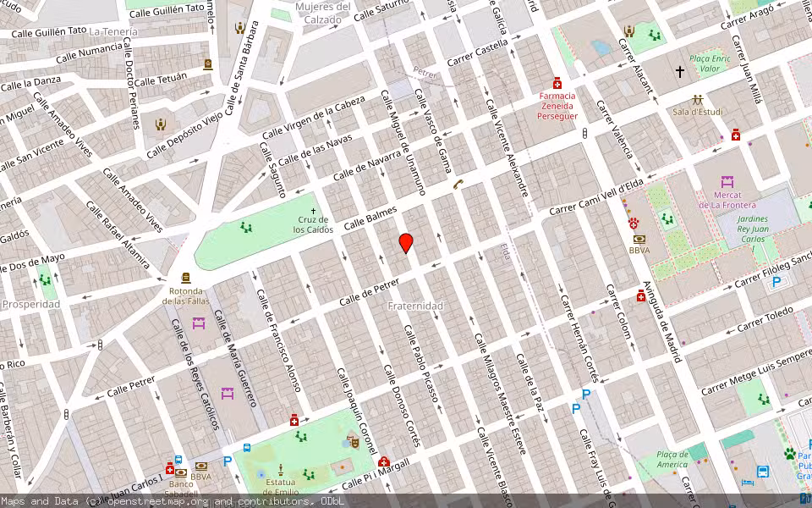This screenshot has height=508, width=812.
Task: Click the parking icon on Carrer Filoleg Sanchis
Action: pyautogui.click(x=776, y=282)
